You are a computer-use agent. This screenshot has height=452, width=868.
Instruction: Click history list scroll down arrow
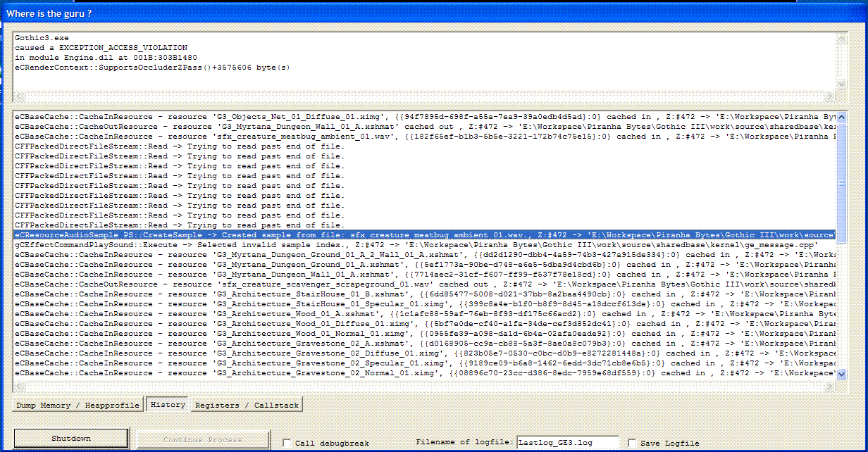[841, 374]
